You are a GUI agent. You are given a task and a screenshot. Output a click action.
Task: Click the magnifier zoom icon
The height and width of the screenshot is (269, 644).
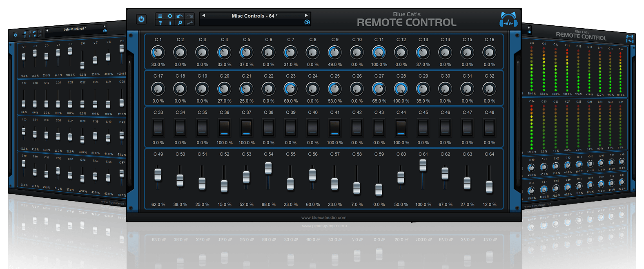click(x=180, y=23)
